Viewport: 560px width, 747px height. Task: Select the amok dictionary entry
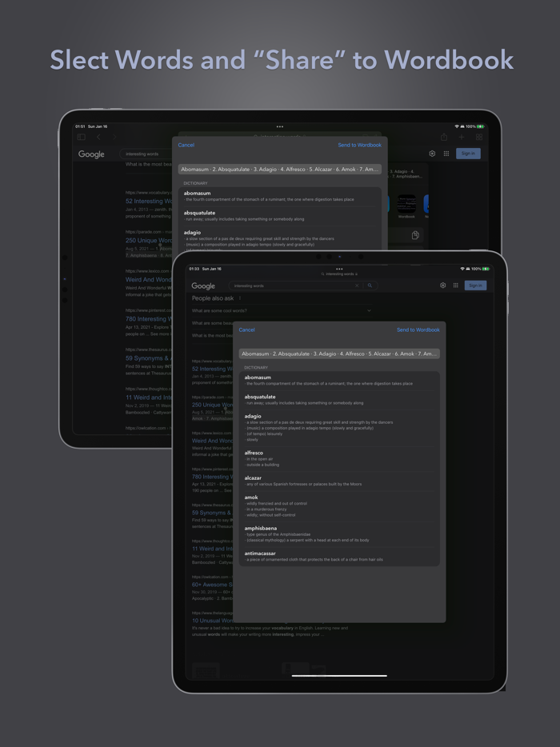coord(339,506)
